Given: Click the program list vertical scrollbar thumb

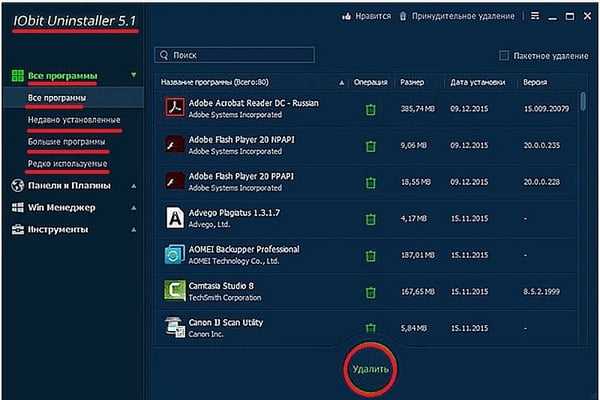Looking at the screenshot, I should tap(583, 101).
